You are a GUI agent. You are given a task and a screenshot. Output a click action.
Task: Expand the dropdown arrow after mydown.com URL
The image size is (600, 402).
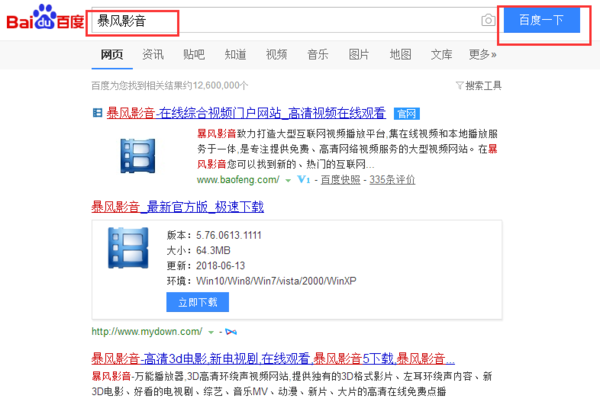pos(210,332)
